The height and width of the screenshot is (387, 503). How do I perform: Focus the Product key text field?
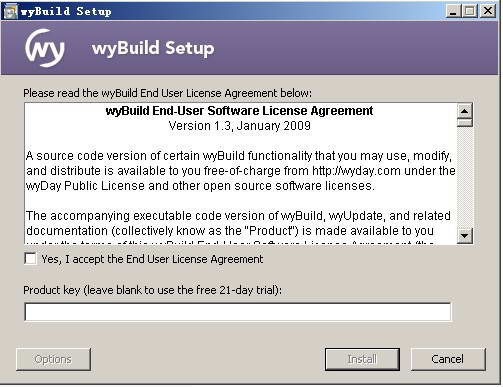pos(238,312)
